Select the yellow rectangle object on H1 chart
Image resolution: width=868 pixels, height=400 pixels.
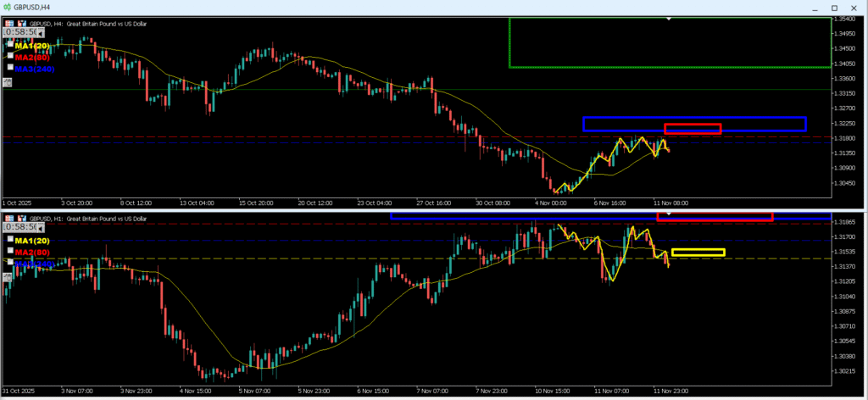pyautogui.click(x=698, y=253)
